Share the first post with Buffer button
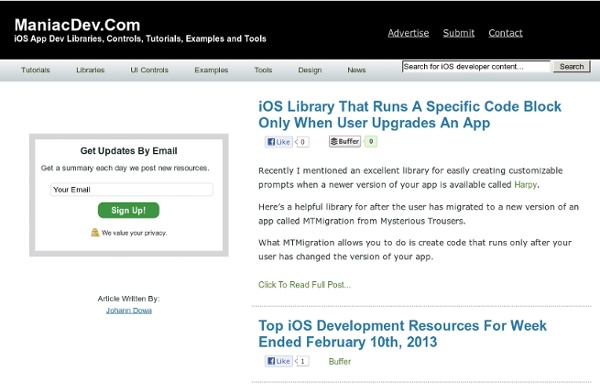Viewport: 600px width, 386px height. (x=345, y=142)
